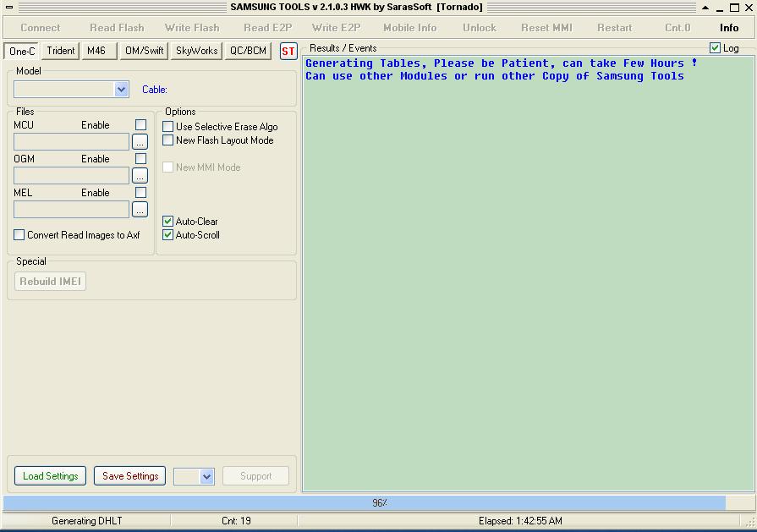Screen dimensions: 757x532
Task: Enable the MCU file checkbox
Action: coord(140,125)
